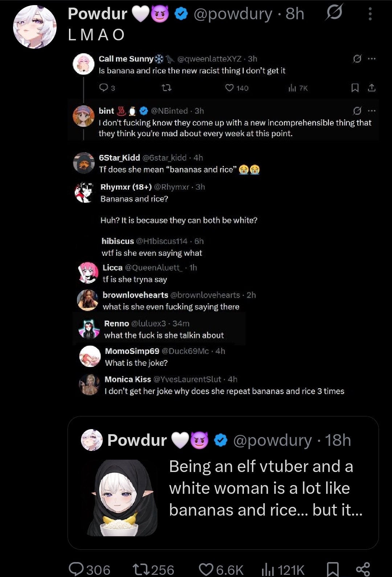Viewport: 392px width, 577px height.
Task: Like Call me Sunny's reply with 140 likes
Action: coord(237,88)
